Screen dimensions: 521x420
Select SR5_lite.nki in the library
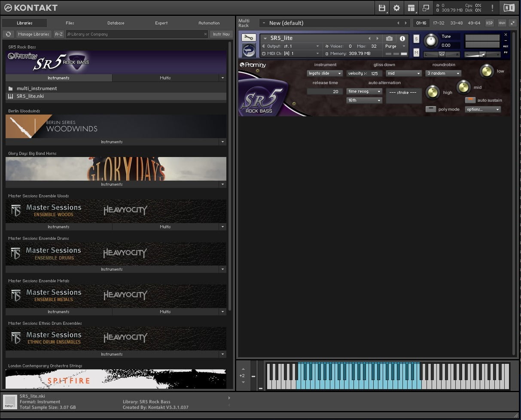pos(116,96)
